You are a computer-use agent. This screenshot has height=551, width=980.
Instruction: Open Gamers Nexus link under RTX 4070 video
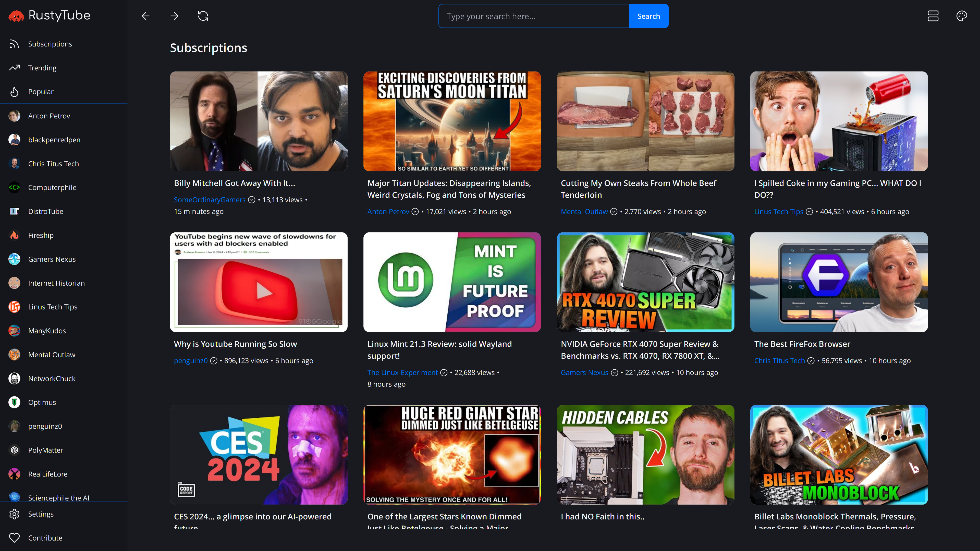pos(584,373)
